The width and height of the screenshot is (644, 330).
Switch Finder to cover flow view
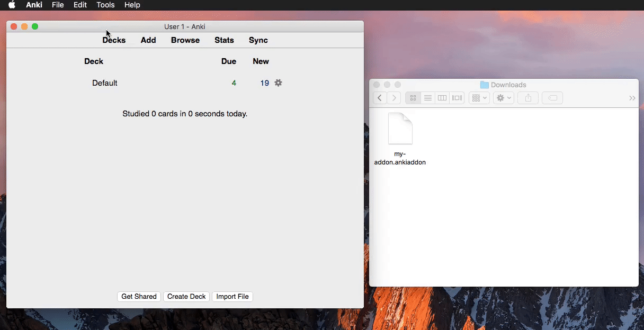click(457, 98)
